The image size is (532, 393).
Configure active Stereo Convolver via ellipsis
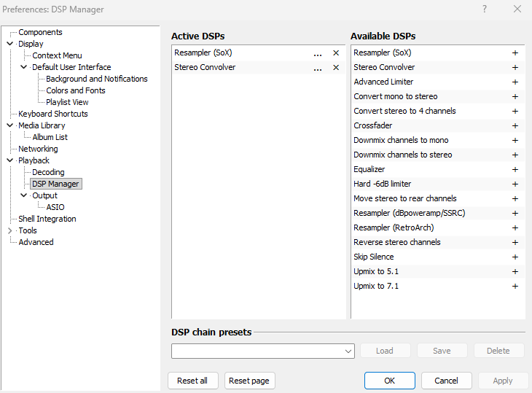pos(318,69)
